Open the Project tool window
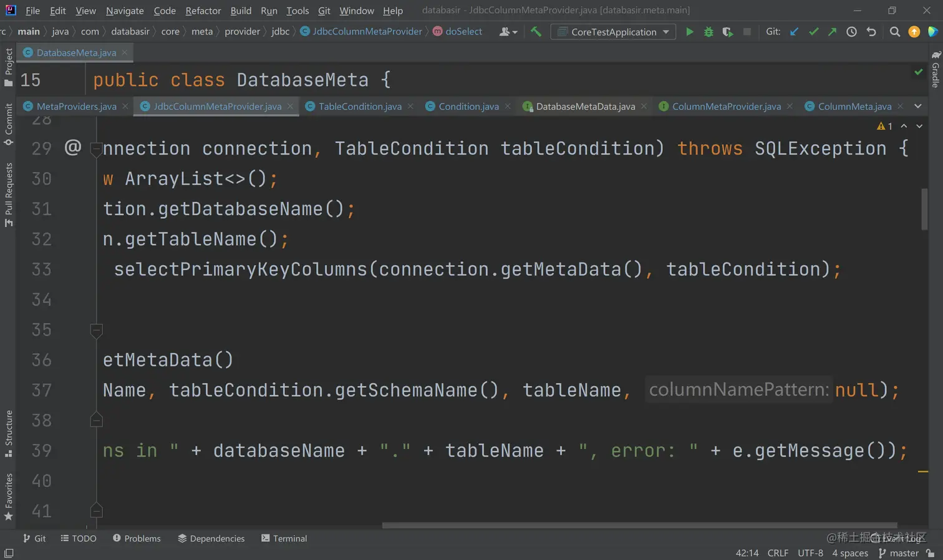This screenshot has height=560, width=943. pos(9,67)
